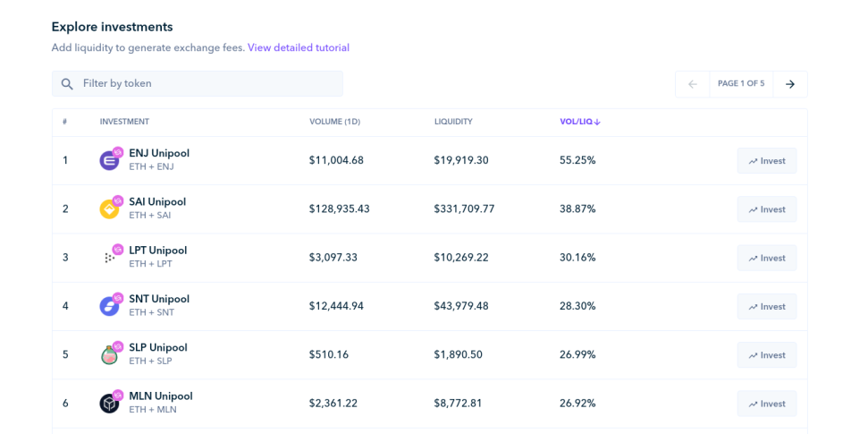Invest in ENJ Unipool
Viewport: 868px width, 434px height.
pos(767,161)
